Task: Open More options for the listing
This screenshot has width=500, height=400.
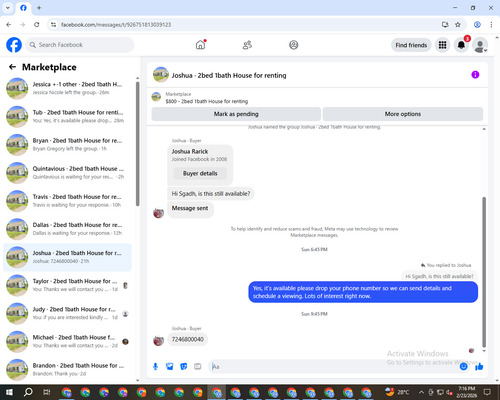Action: coord(403,114)
